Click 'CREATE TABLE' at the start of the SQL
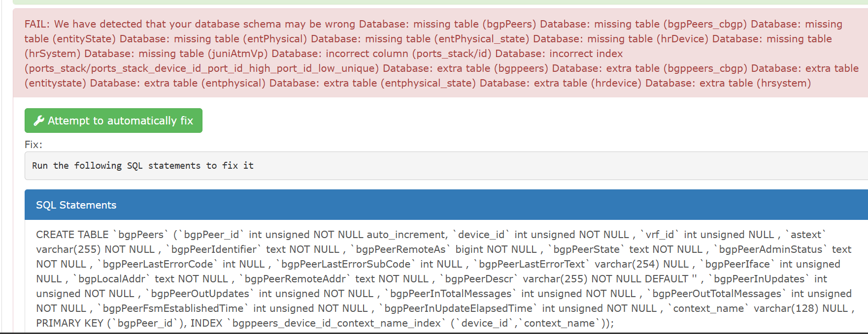This screenshot has width=868, height=334. (x=72, y=235)
